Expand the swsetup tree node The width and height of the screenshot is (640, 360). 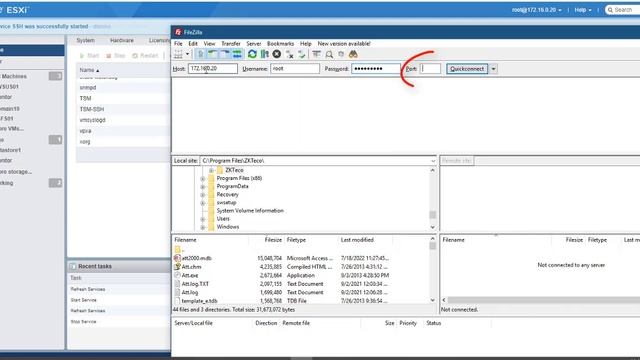[x=202, y=203]
